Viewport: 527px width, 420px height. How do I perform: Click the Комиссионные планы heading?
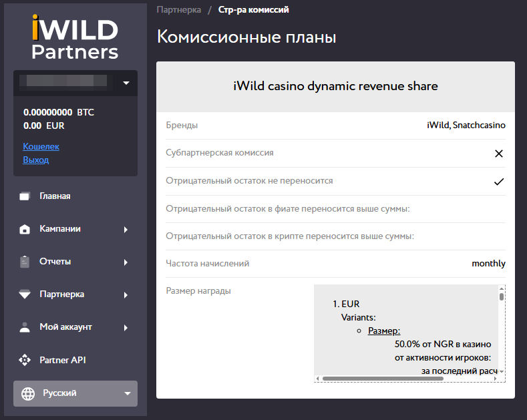tap(246, 37)
